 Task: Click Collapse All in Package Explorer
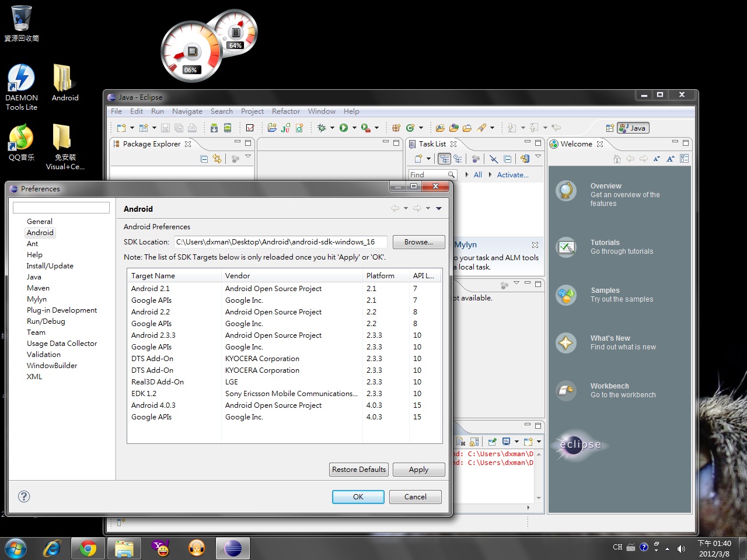point(204,159)
